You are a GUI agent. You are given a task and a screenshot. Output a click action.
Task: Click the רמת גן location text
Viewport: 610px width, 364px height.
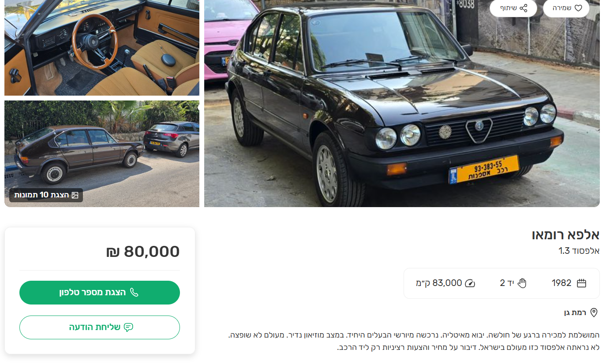point(575,313)
